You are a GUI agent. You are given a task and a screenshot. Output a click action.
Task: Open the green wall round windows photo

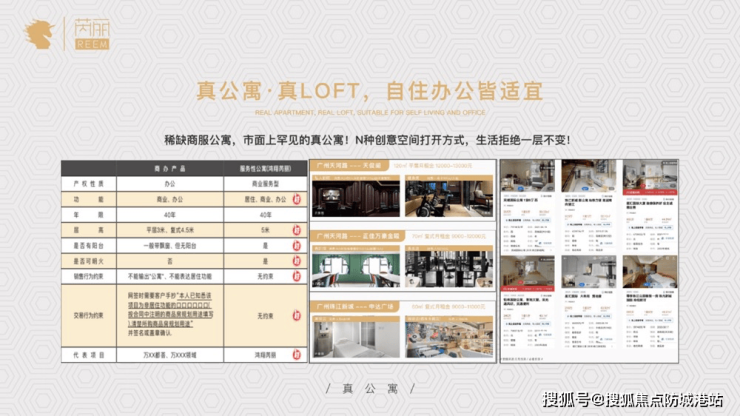356,267
